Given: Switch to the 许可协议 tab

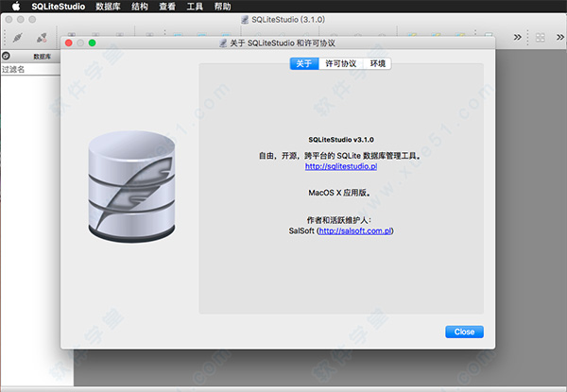Looking at the screenshot, I should pyautogui.click(x=341, y=63).
